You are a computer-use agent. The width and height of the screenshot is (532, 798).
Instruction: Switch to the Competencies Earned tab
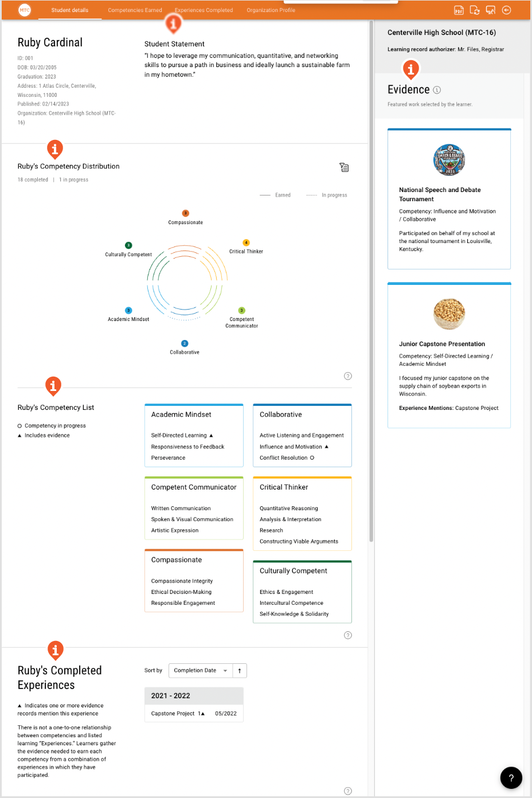coord(135,10)
